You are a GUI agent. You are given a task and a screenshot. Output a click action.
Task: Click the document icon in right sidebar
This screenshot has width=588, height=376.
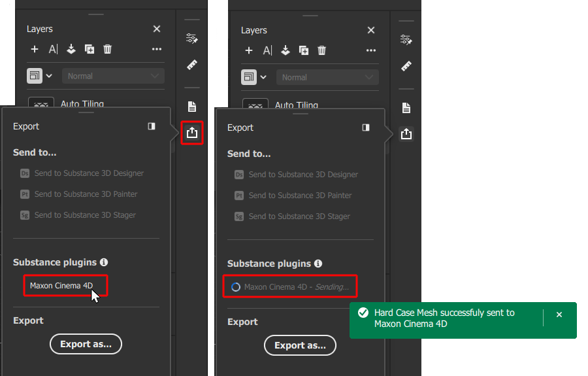click(x=406, y=108)
